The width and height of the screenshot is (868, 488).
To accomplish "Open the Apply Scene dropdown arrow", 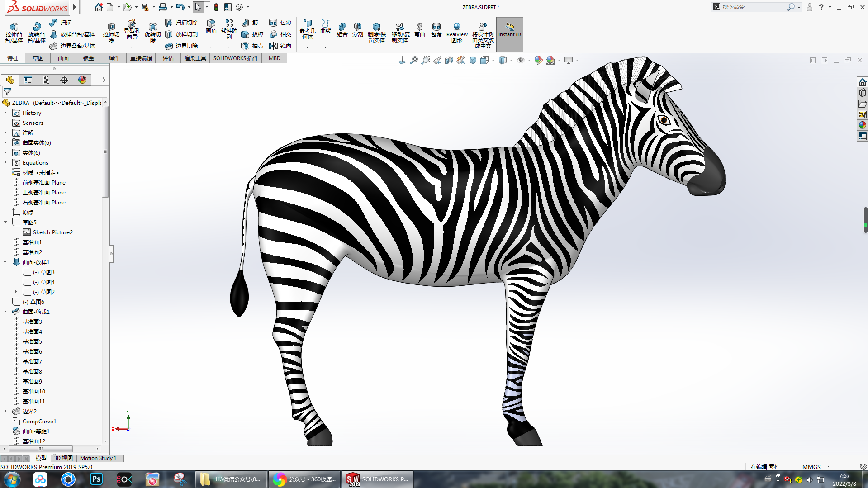I will point(560,60).
